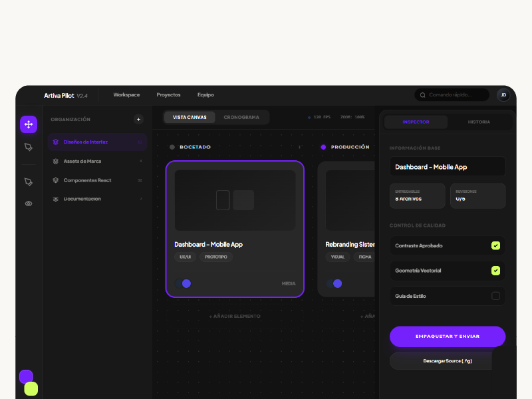Open the JD avatar menu

(x=503, y=94)
